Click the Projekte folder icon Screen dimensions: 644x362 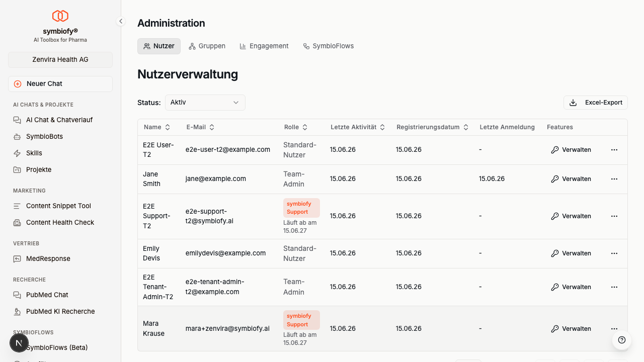(x=17, y=170)
